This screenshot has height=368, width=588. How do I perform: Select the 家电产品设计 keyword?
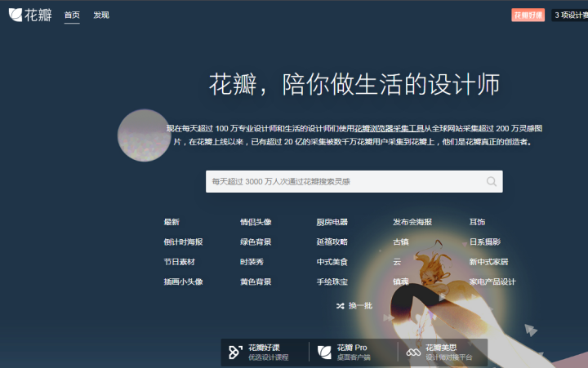coord(492,282)
